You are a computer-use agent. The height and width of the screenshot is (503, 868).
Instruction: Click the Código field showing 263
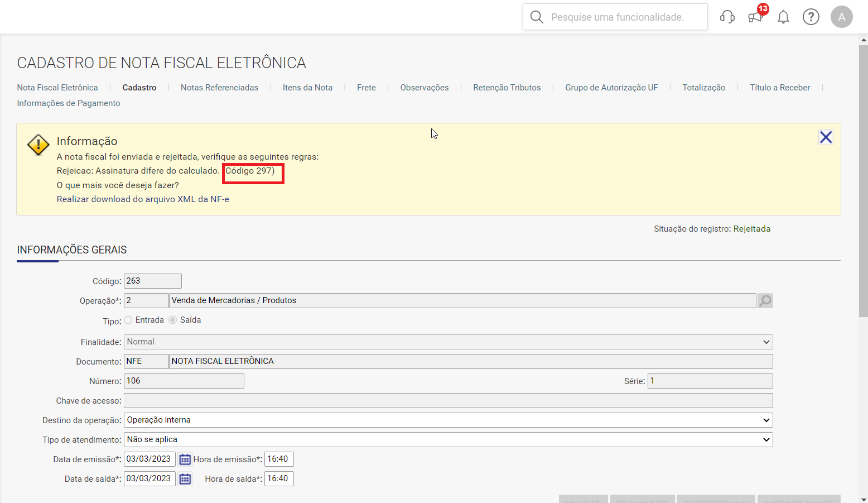(153, 281)
